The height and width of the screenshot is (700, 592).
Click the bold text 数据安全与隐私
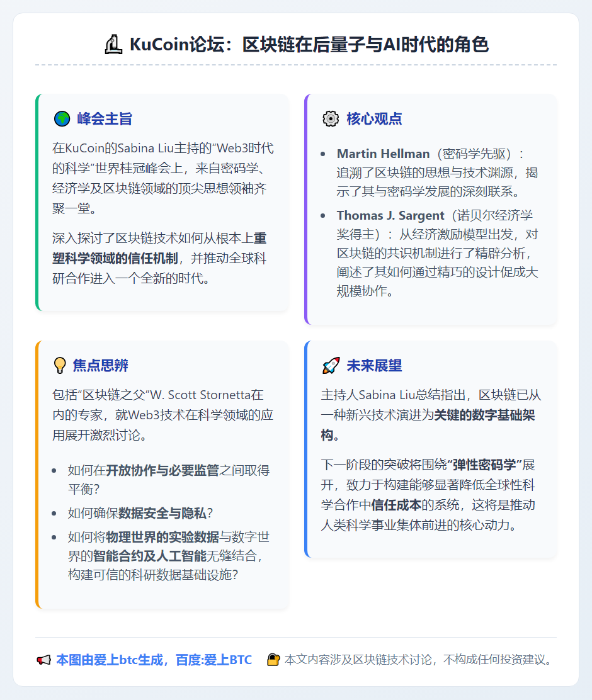[162, 513]
